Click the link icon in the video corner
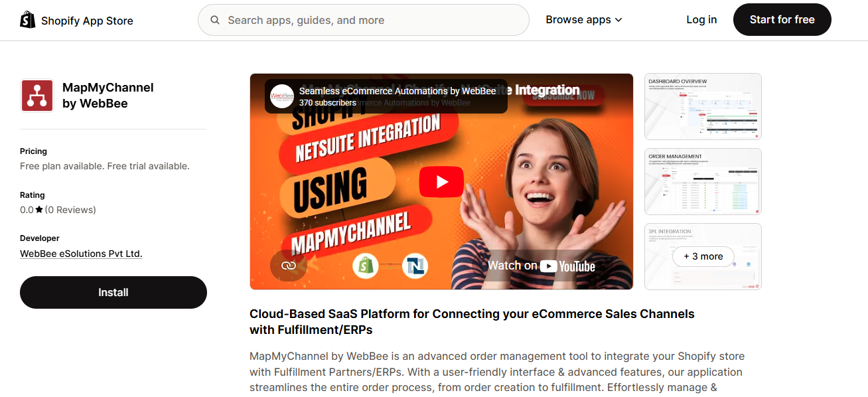 coord(287,266)
